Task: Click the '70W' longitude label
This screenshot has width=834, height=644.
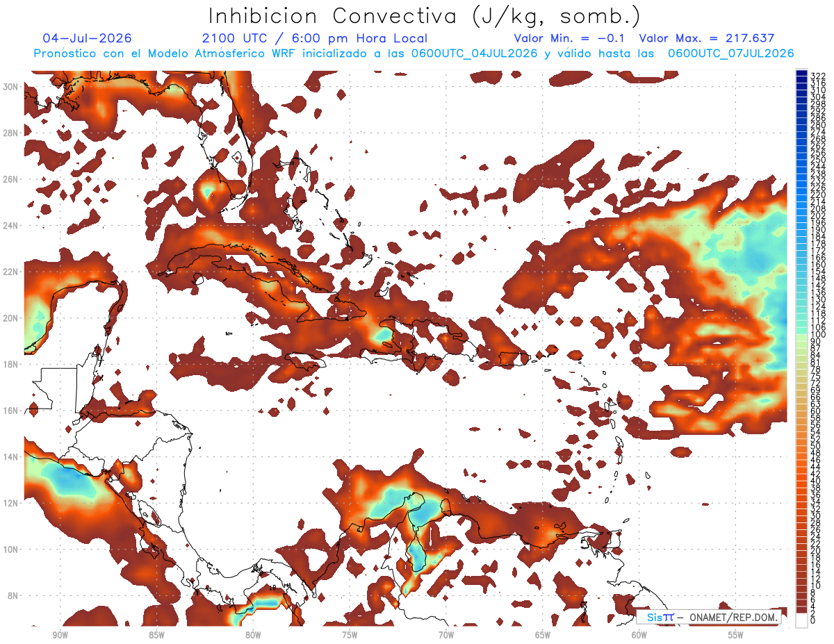Action: pyautogui.click(x=446, y=635)
